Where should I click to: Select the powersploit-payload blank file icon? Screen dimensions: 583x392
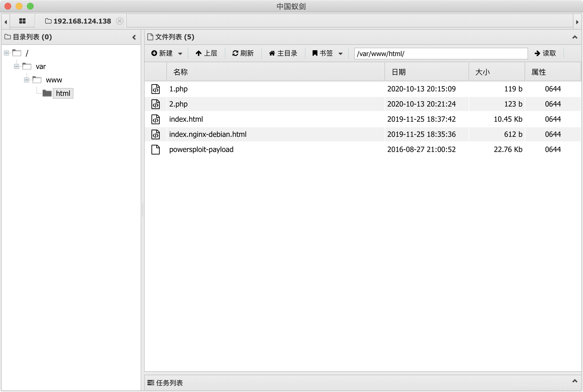click(x=156, y=149)
